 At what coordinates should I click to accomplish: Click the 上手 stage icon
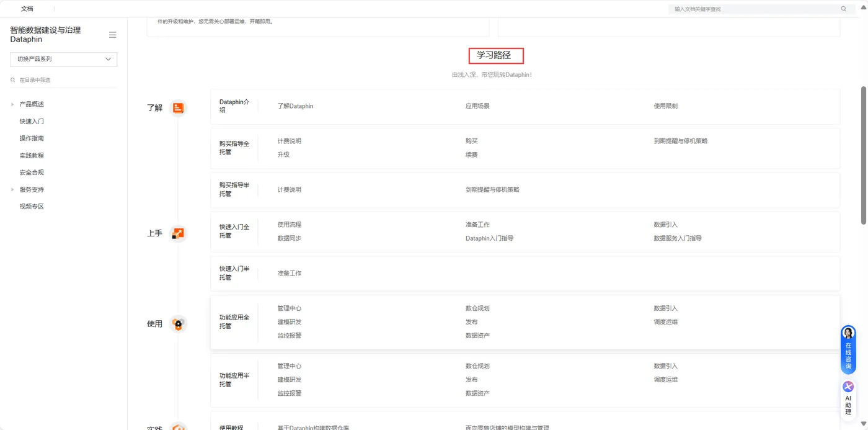(x=178, y=233)
